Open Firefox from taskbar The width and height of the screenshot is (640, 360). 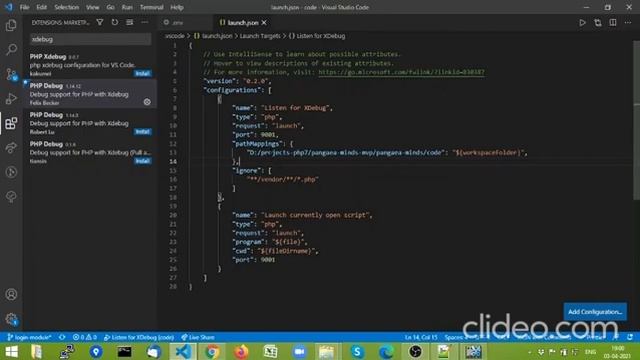point(241,351)
